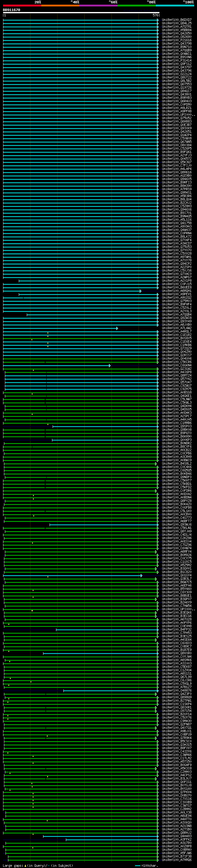
Task: Click the UniRef100_Q43801 label
Action: click(177, 95)
